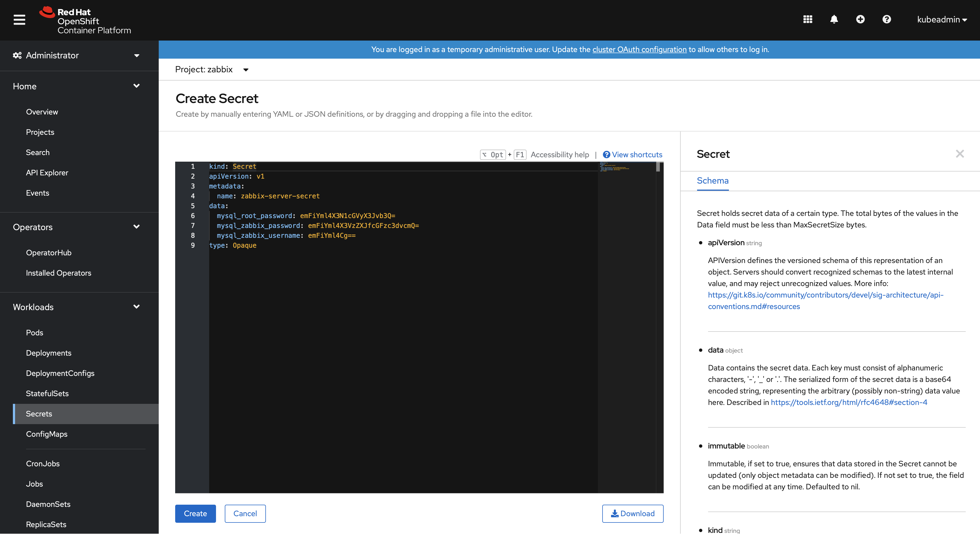
Task: Click the mysql_zabbix_password line
Action: pyautogui.click(x=318, y=226)
